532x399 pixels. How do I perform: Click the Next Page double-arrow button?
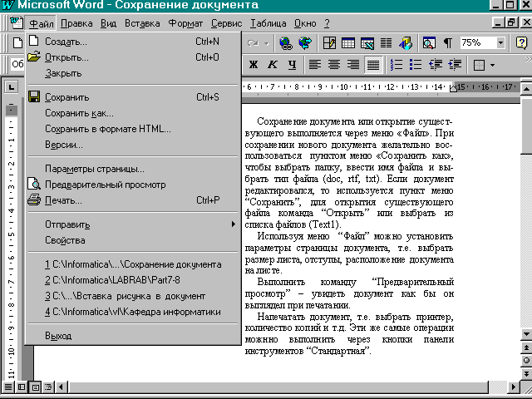[x=526, y=373]
